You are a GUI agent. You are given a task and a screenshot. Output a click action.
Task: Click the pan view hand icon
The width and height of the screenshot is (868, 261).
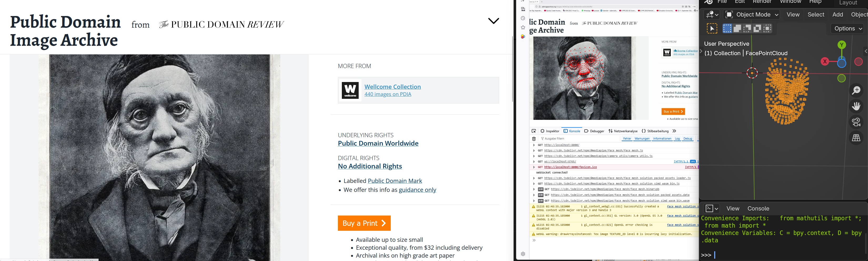(856, 106)
